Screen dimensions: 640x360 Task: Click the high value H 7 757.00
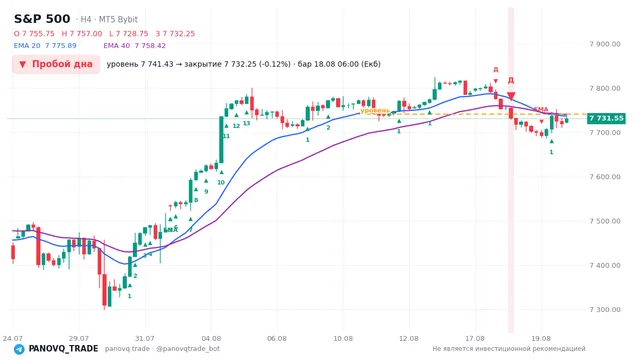82,34
